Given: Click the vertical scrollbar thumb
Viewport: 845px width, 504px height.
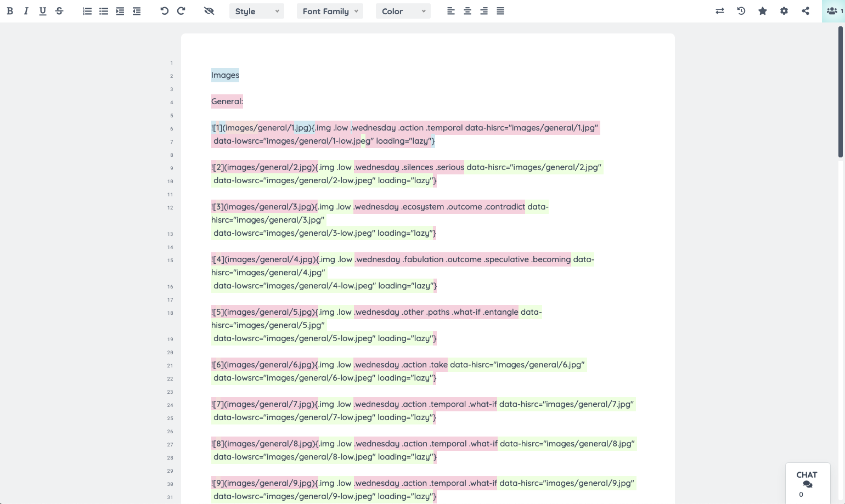Looking at the screenshot, I should point(841,92).
